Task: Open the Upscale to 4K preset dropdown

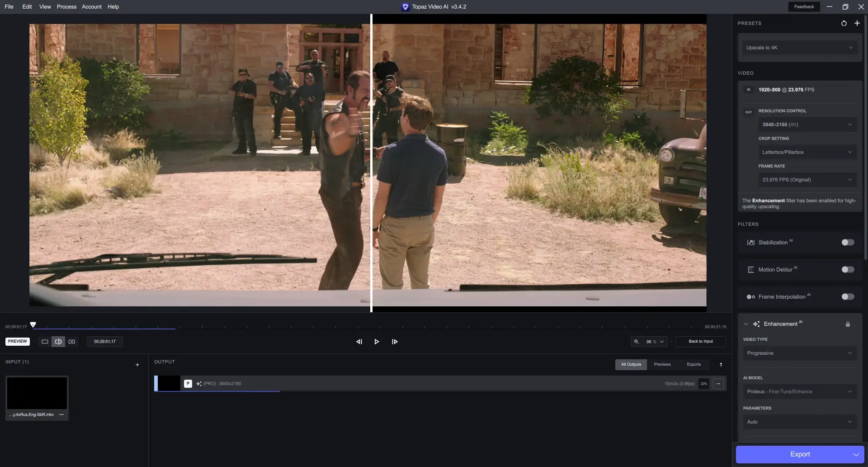Action: [x=800, y=48]
